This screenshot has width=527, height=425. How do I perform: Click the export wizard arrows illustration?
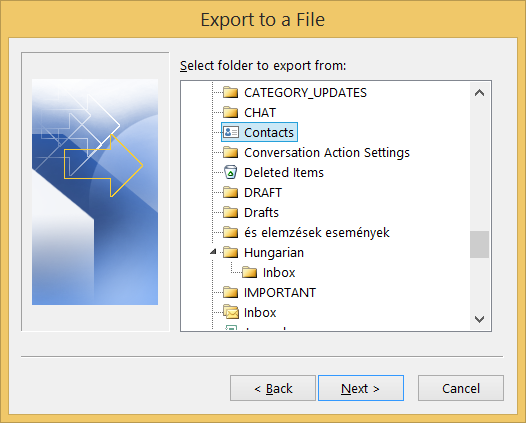(x=95, y=192)
